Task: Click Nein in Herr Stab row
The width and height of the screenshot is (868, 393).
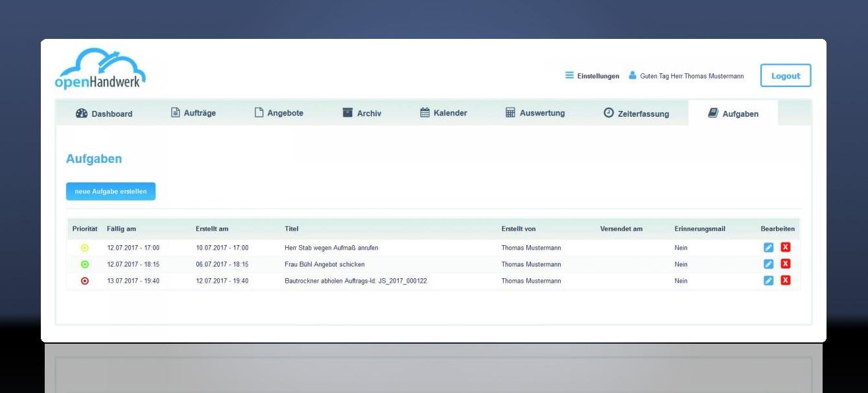Action: coord(681,248)
